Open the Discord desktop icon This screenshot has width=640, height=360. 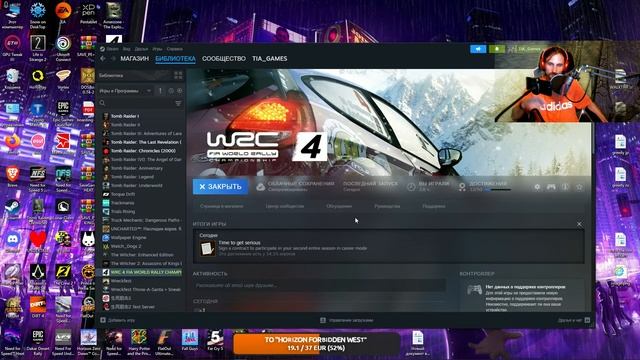tap(12, 242)
